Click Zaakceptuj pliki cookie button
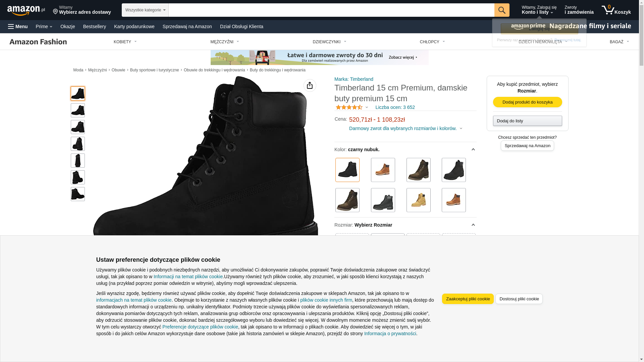644x362 pixels. pos(468,299)
